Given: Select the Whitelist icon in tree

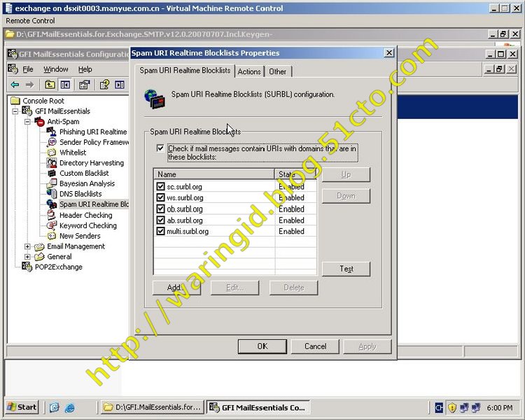Looking at the screenshot, I should (52, 152).
